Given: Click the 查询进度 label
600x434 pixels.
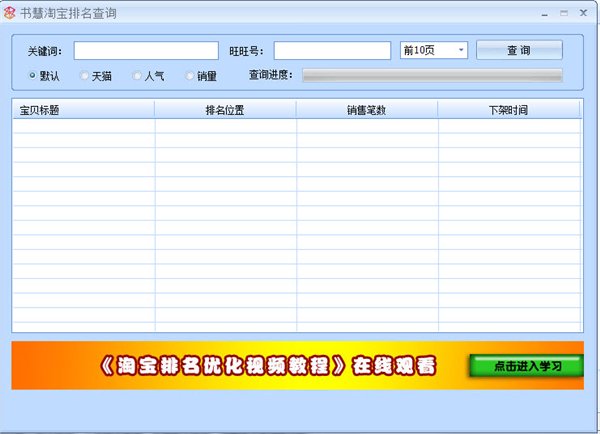Looking at the screenshot, I should tap(271, 75).
